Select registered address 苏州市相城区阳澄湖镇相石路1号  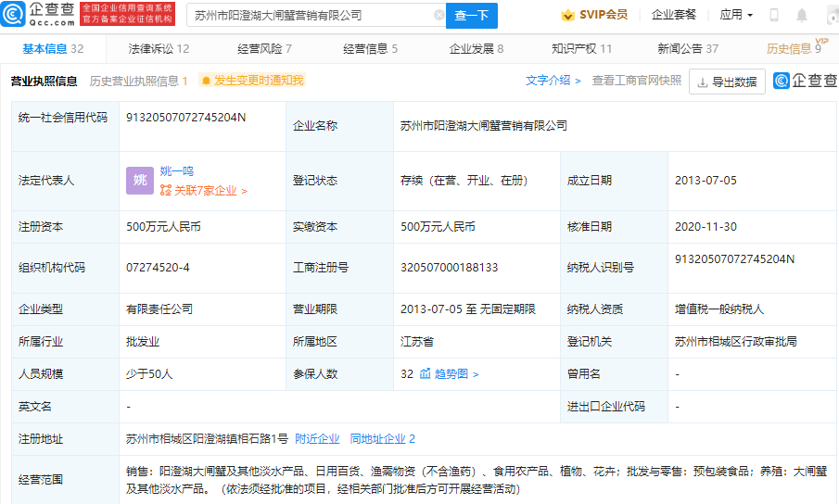[x=207, y=439]
